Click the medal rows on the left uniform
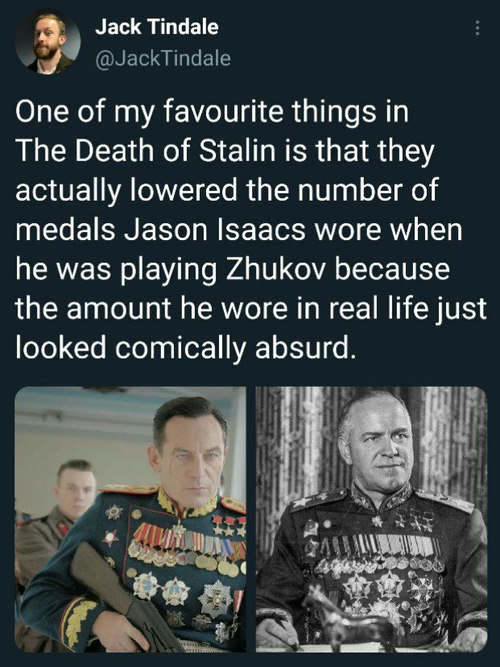Screen dimensions: 500x667 click(187, 549)
